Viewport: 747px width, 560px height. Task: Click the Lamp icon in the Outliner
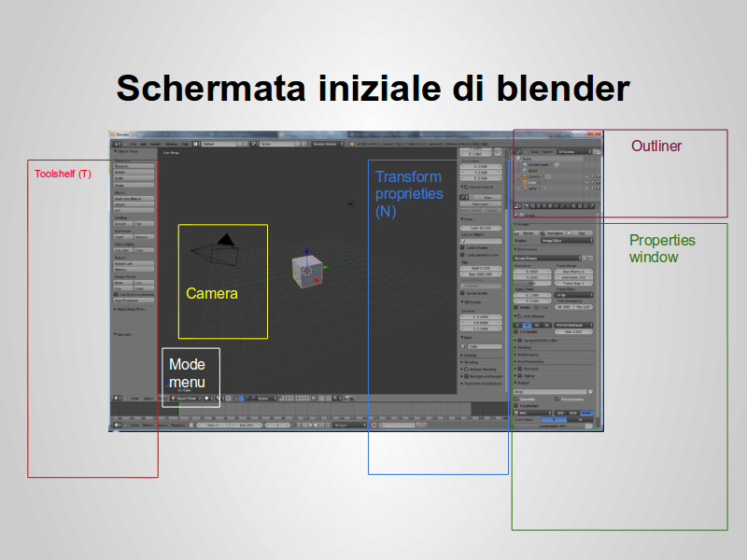click(x=525, y=189)
